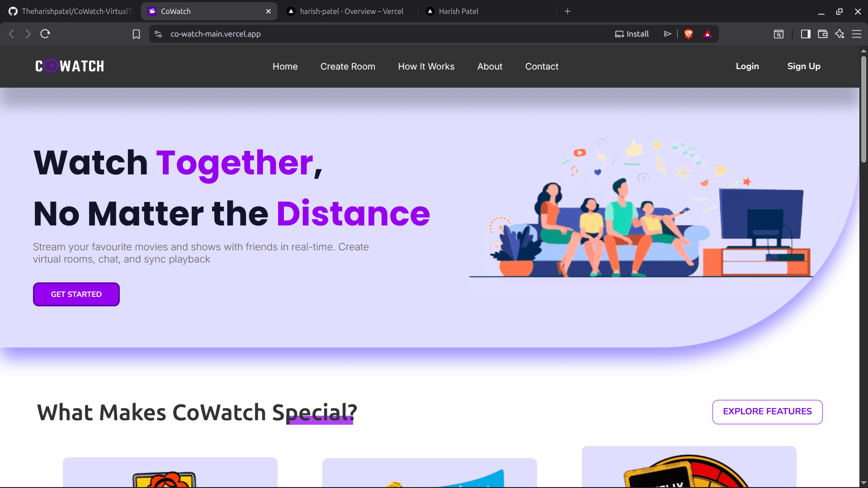Open the Brave Wallet icon

(x=823, y=34)
